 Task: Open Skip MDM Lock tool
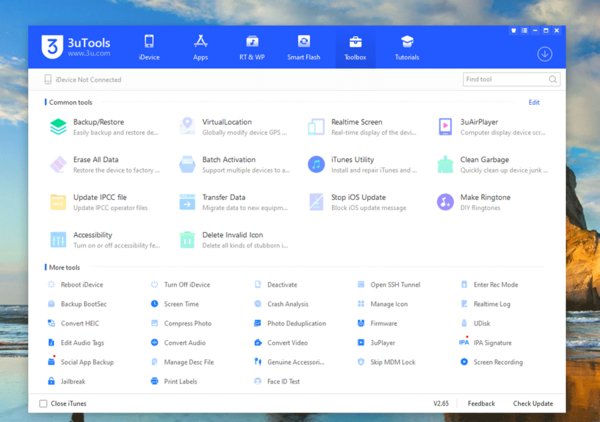point(386,362)
